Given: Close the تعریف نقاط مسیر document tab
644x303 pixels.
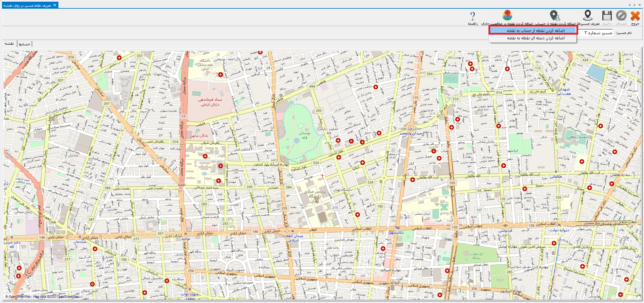Looking at the screenshot, I should (x=55, y=5).
